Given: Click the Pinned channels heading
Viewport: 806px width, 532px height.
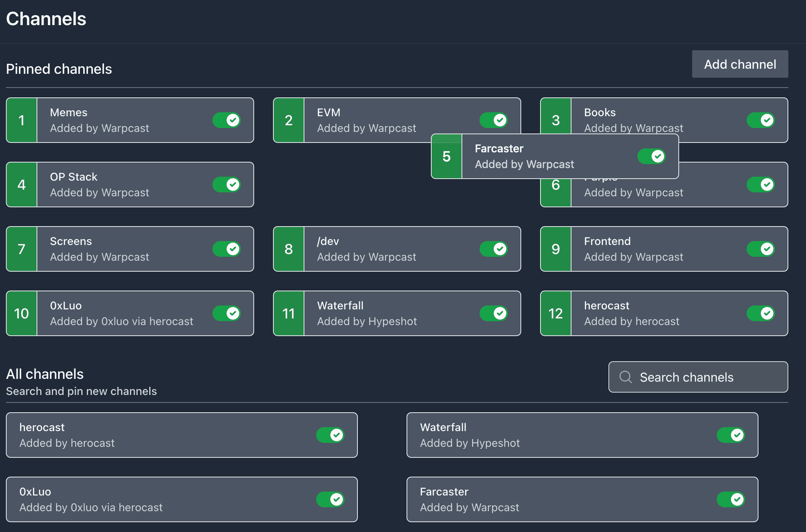Looking at the screenshot, I should 59,69.
